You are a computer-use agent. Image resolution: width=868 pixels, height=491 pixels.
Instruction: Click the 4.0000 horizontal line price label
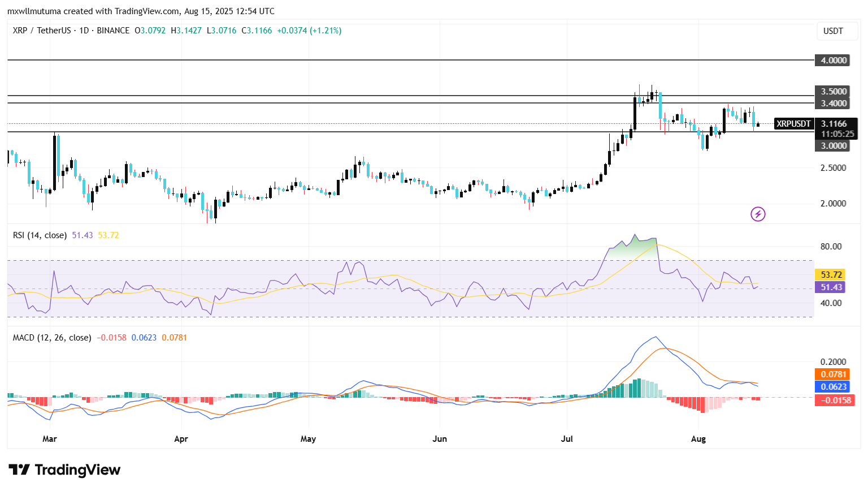(832, 60)
